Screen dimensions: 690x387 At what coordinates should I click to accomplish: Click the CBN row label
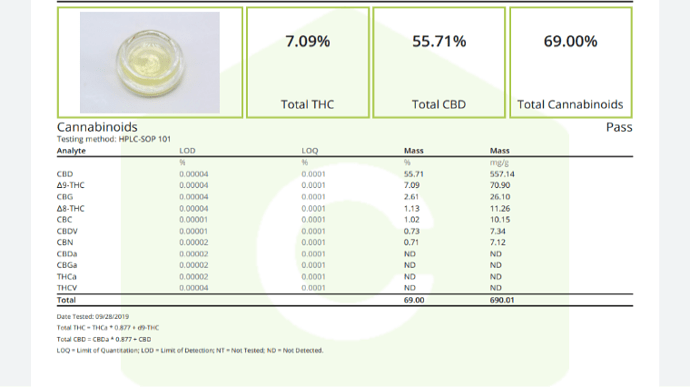click(65, 242)
